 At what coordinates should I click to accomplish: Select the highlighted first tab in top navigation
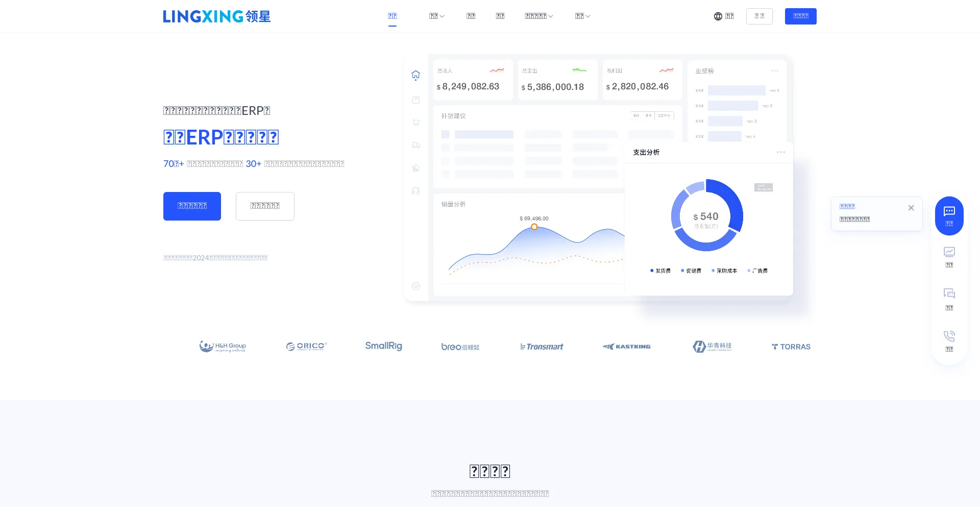(392, 16)
